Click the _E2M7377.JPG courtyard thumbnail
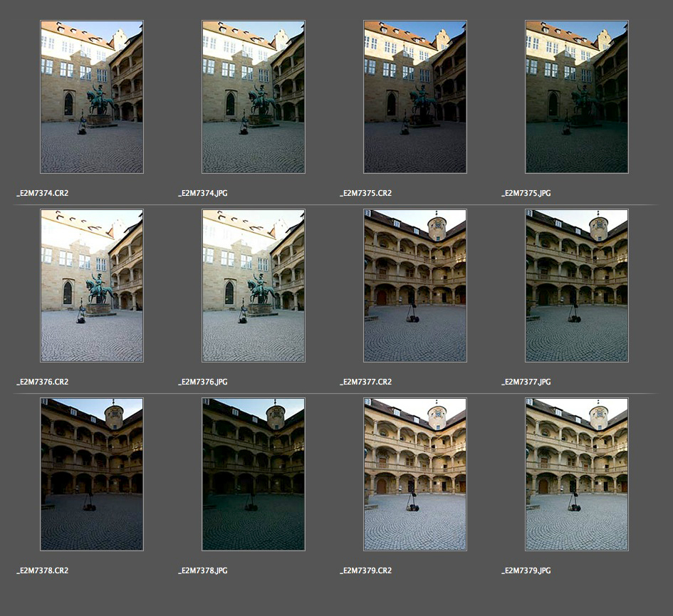Screen dimensions: 673x616 click(577, 286)
